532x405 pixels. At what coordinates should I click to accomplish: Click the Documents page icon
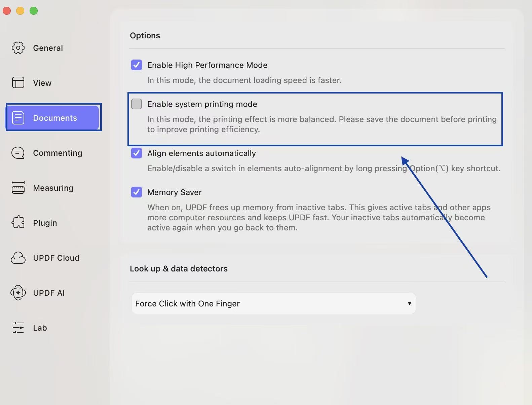click(x=18, y=118)
